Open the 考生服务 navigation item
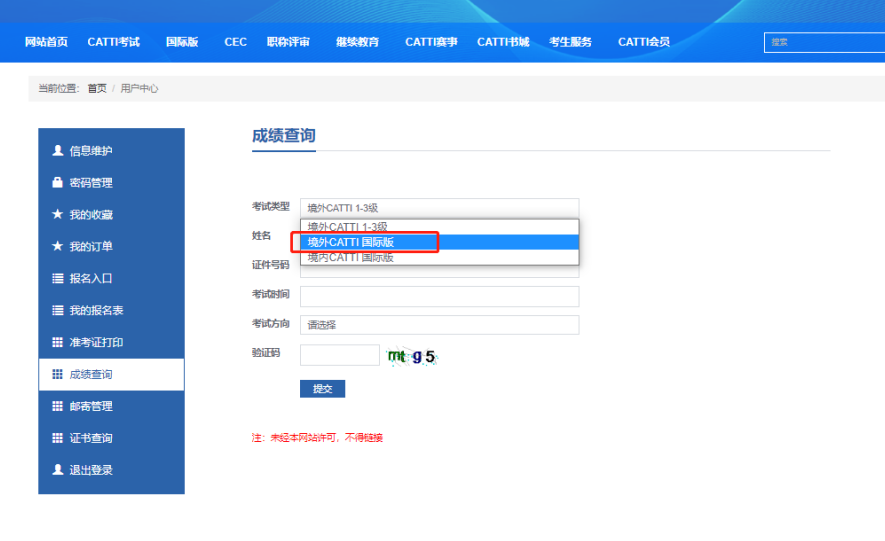The width and height of the screenshot is (885, 541). point(570,42)
